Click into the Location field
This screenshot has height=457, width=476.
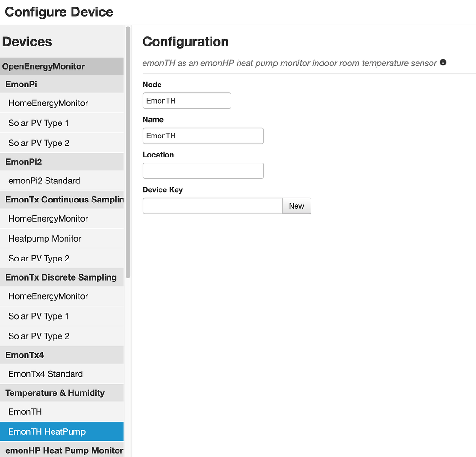(203, 170)
